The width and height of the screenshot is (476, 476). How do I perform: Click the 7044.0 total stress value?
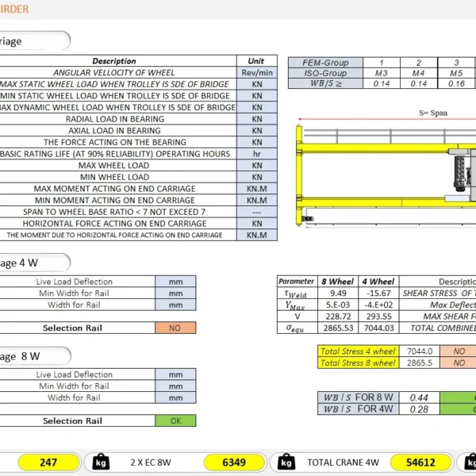(x=420, y=351)
